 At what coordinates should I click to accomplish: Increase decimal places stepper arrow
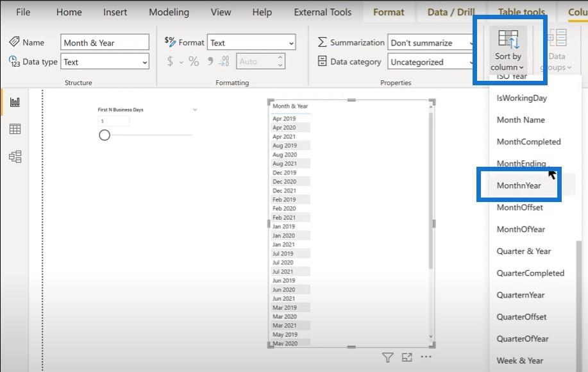pyautogui.click(x=280, y=57)
